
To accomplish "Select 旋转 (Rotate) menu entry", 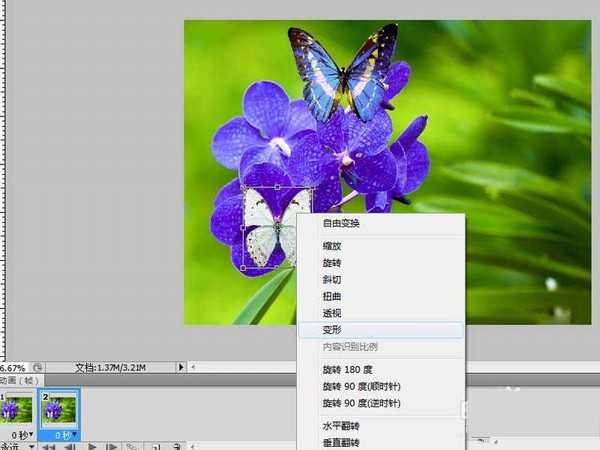I will tap(331, 261).
